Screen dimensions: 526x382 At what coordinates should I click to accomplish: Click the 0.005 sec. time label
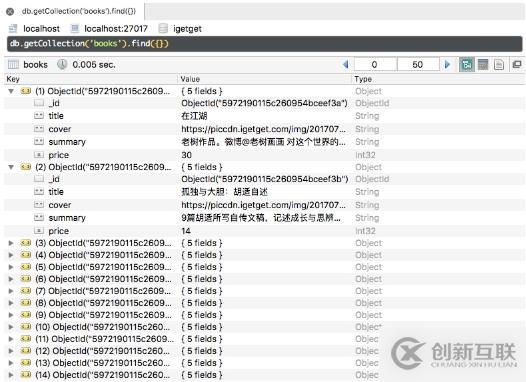point(94,65)
